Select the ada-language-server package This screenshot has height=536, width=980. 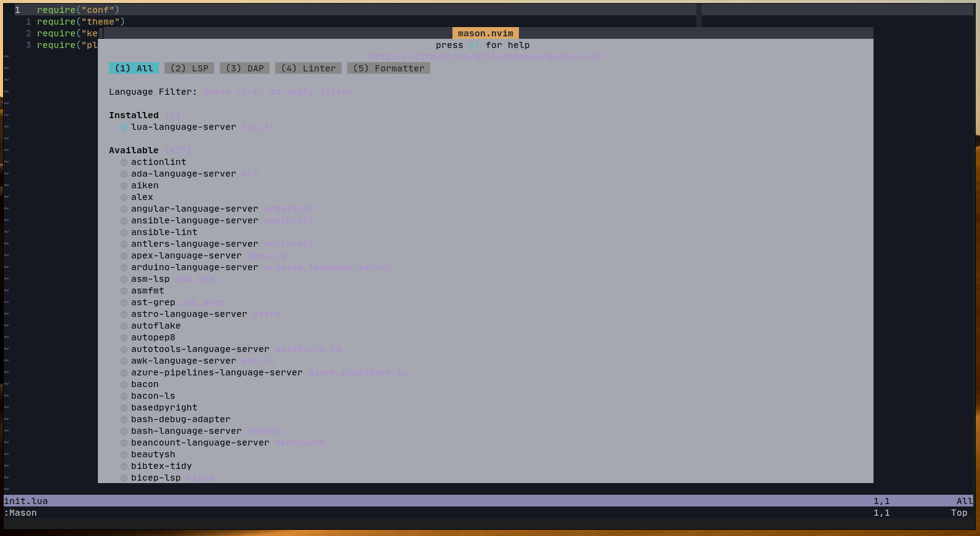(x=183, y=174)
